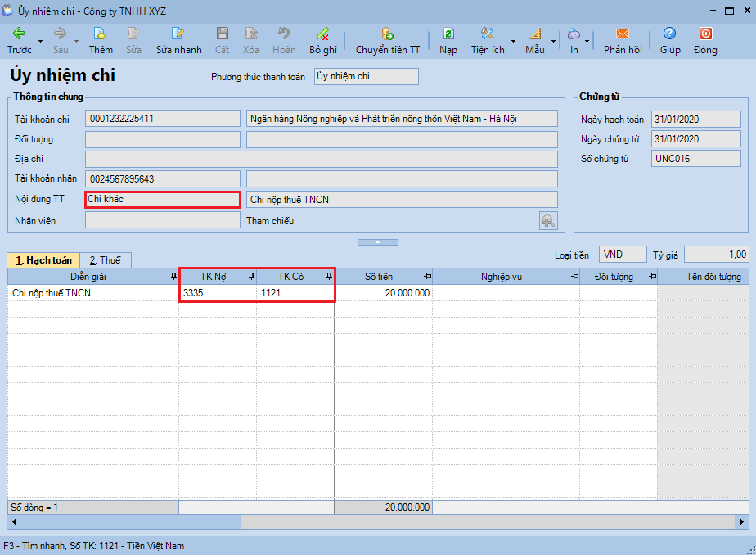Viewport: 756px width, 555px height.
Task: Click the Sửa nhanh quick edit icon
Action: pos(178,34)
